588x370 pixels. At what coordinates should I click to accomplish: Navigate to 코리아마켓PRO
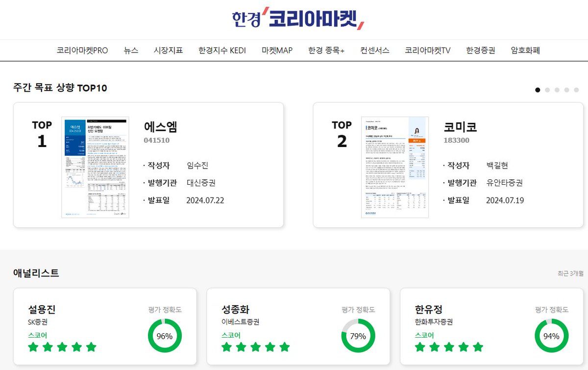click(x=82, y=50)
